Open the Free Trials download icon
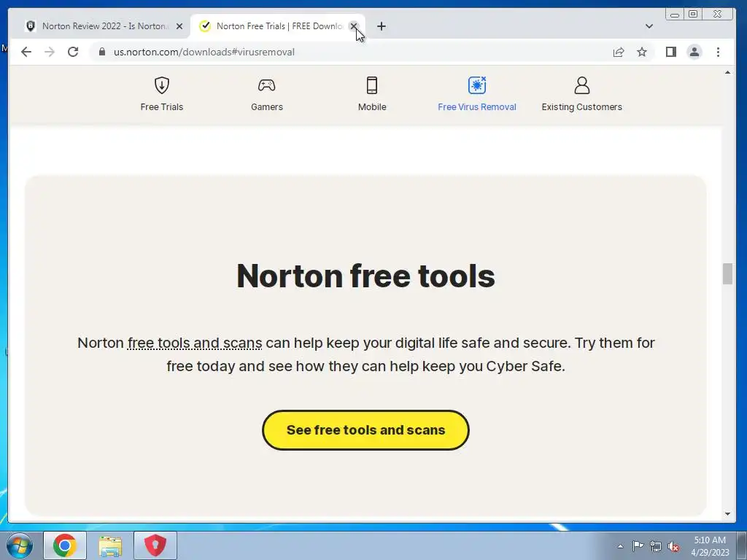Image resolution: width=747 pixels, height=560 pixels. 161,86
